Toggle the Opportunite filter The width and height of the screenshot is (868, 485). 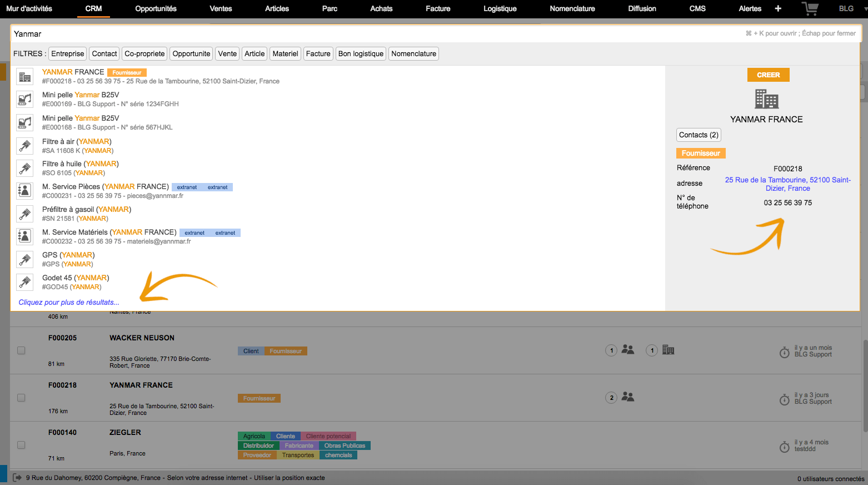pos(191,54)
